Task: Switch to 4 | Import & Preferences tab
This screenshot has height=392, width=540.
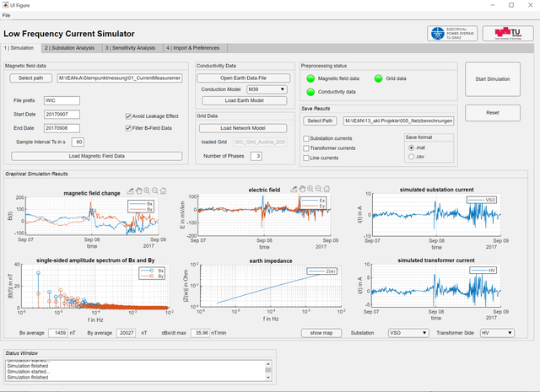Action: 193,48
